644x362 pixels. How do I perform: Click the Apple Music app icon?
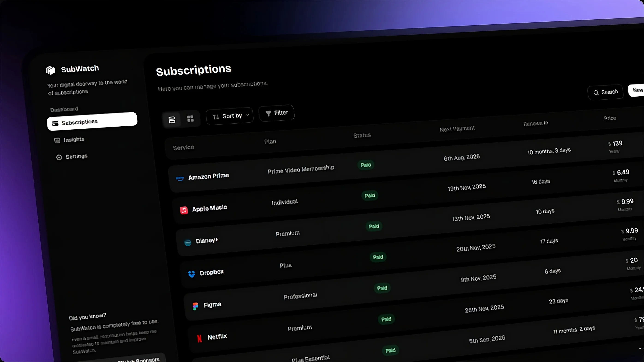click(184, 210)
